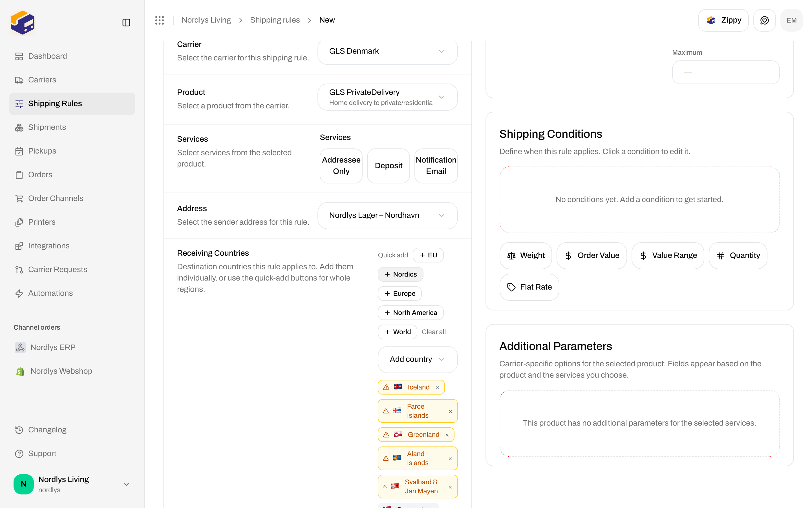Click the Zippy logo in the sidebar
Viewport: 812px width, 508px height.
click(23, 23)
